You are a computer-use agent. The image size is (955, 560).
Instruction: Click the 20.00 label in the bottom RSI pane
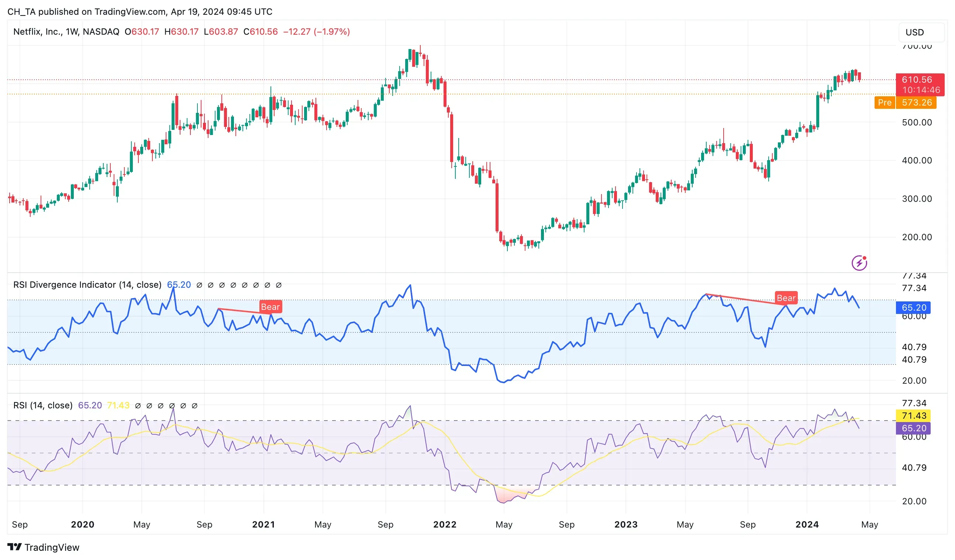tap(914, 501)
